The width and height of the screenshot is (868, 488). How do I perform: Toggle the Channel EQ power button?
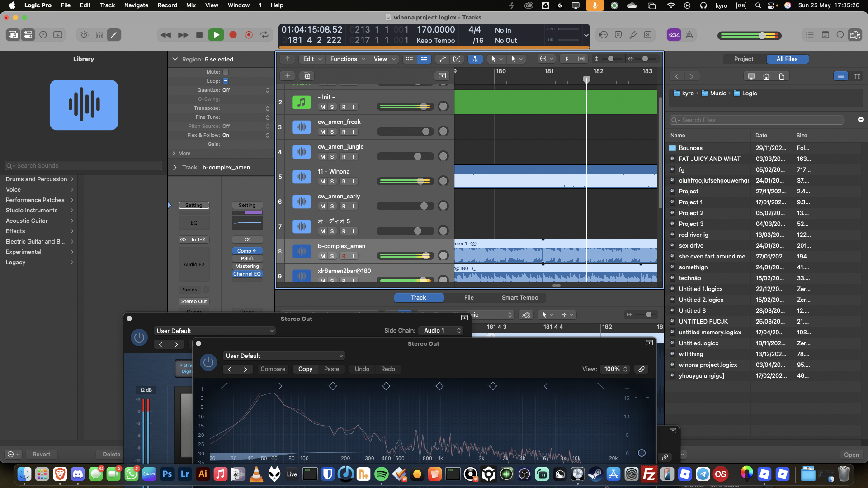point(208,362)
